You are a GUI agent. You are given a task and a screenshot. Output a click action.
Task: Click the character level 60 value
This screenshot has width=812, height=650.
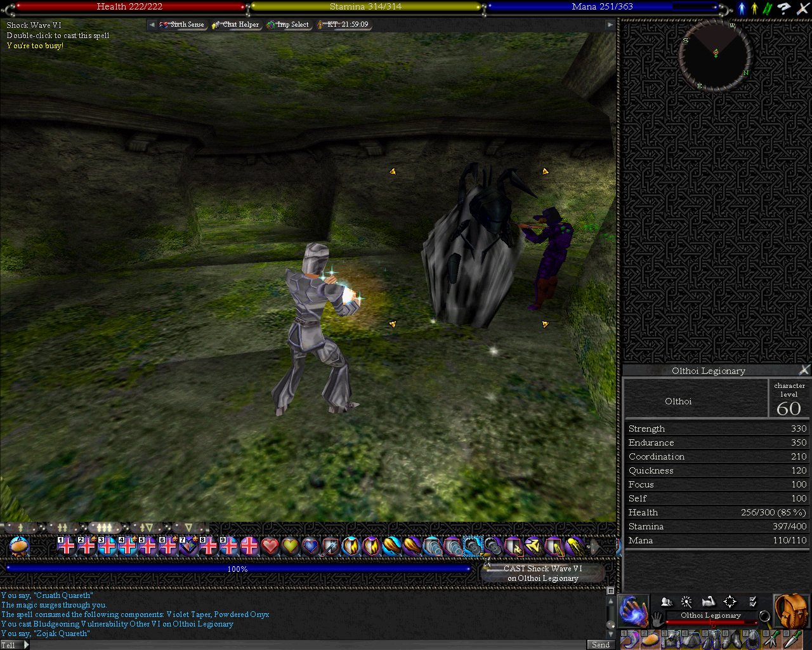(x=789, y=408)
